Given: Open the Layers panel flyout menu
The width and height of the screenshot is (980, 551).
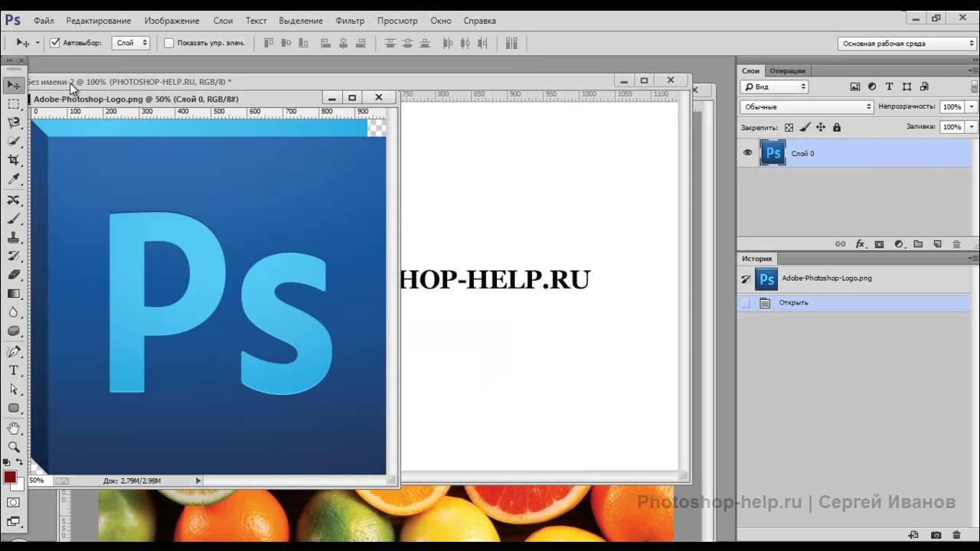Looking at the screenshot, I should pyautogui.click(x=972, y=70).
